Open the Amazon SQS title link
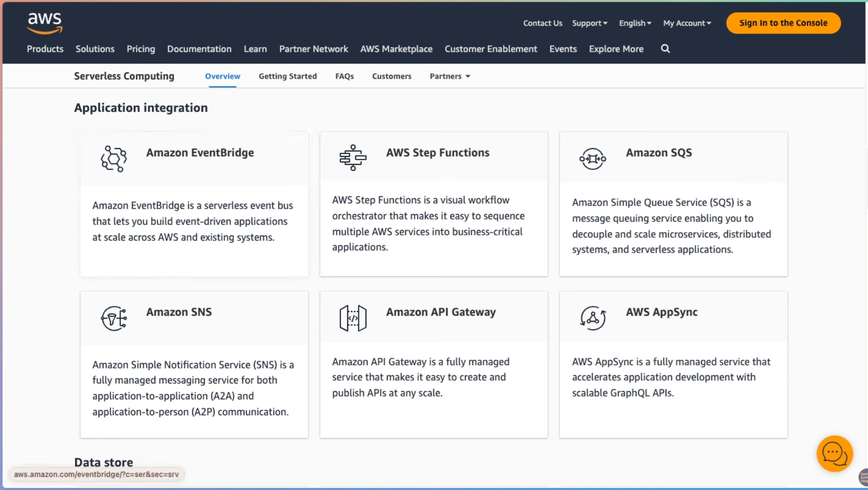 658,153
